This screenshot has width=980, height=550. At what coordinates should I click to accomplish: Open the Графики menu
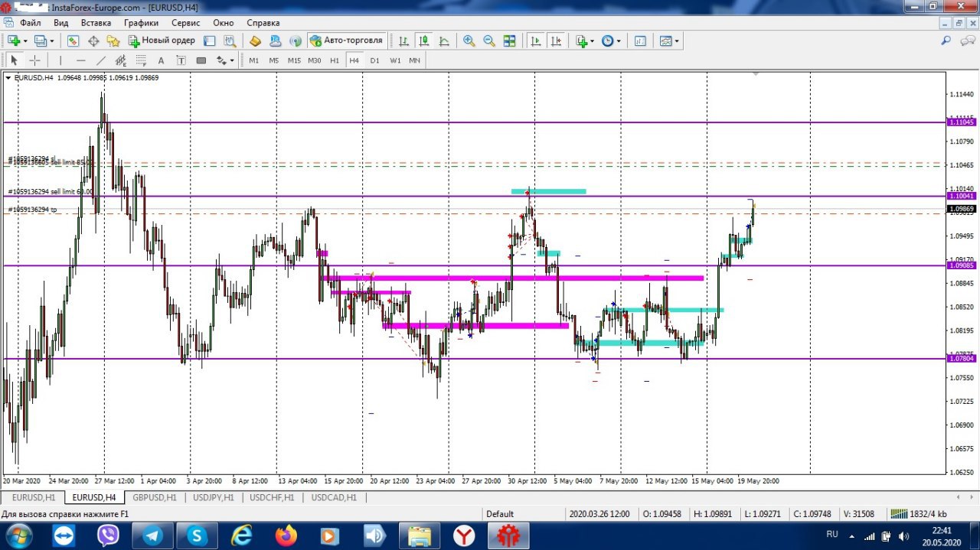(x=142, y=23)
